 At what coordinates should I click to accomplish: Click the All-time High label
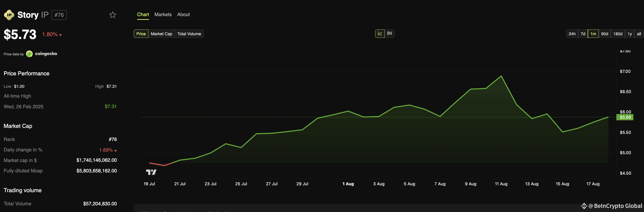pos(17,96)
